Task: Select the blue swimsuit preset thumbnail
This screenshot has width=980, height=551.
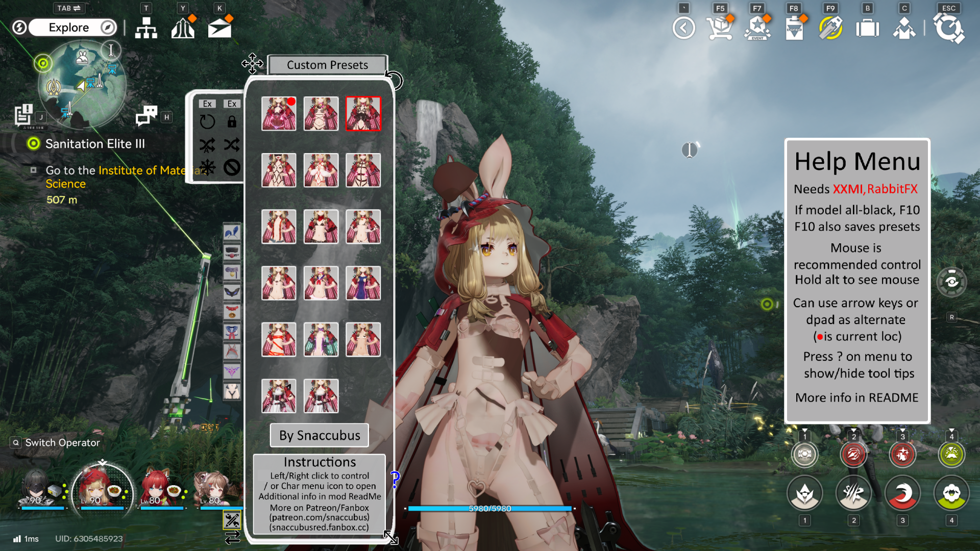Action: click(x=363, y=283)
